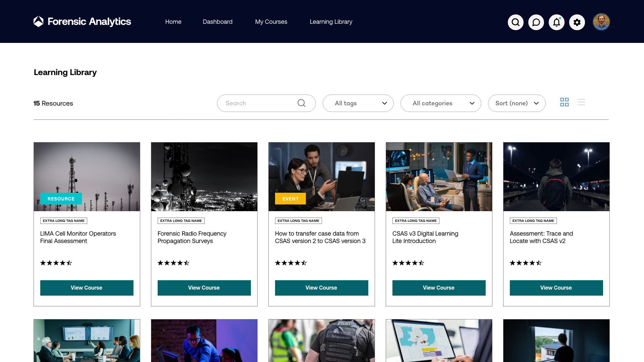Click the EVENT badge on the CSAS transfer card

pyautogui.click(x=290, y=199)
